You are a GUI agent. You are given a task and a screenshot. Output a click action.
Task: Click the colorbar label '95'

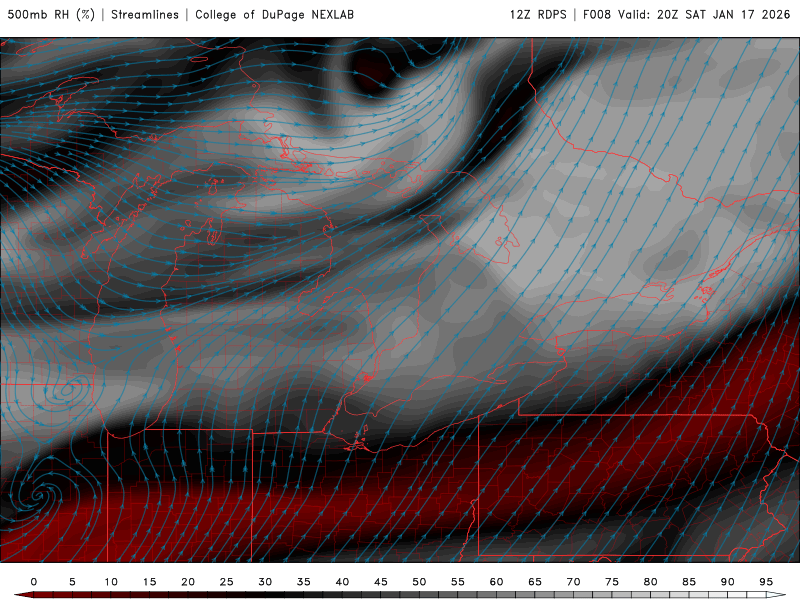point(766,582)
